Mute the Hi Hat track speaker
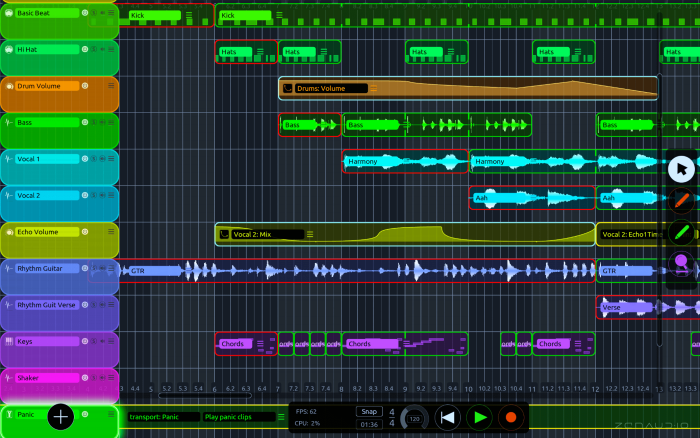 pyautogui.click(x=103, y=50)
